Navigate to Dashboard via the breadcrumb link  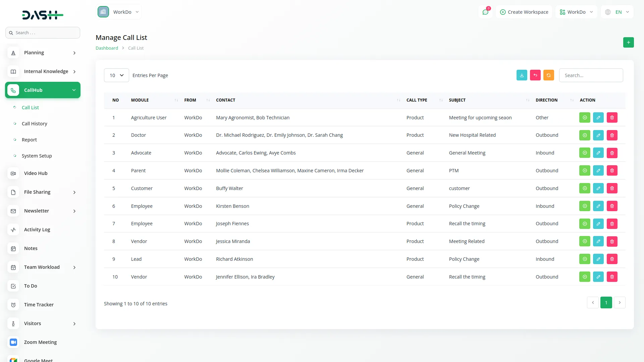click(107, 48)
